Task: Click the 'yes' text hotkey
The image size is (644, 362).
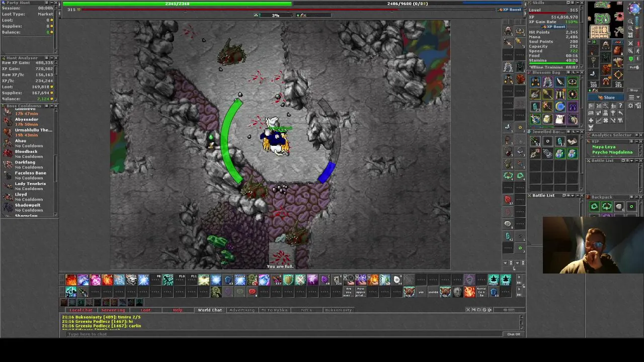Action: 422,292
